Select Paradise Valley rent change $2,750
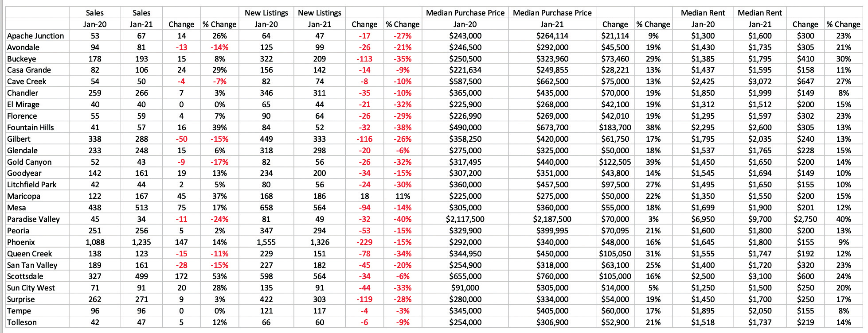This screenshot has height=333, width=868. click(805, 219)
